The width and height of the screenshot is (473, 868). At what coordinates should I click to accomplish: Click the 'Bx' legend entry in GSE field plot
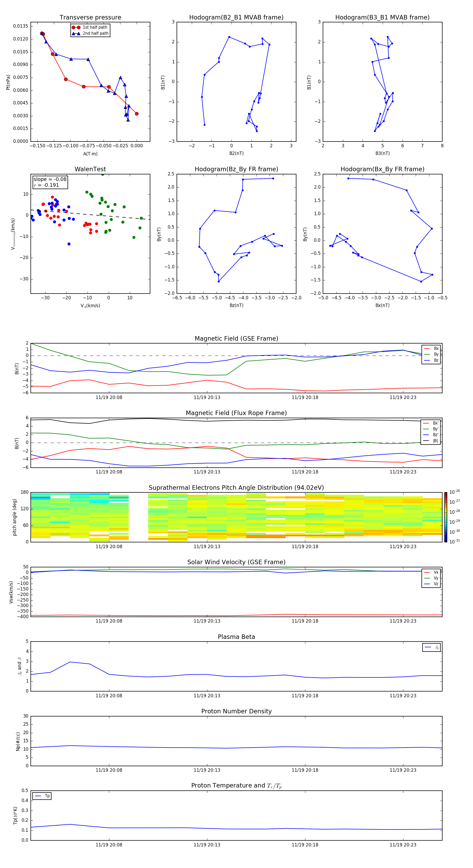pyautogui.click(x=431, y=349)
